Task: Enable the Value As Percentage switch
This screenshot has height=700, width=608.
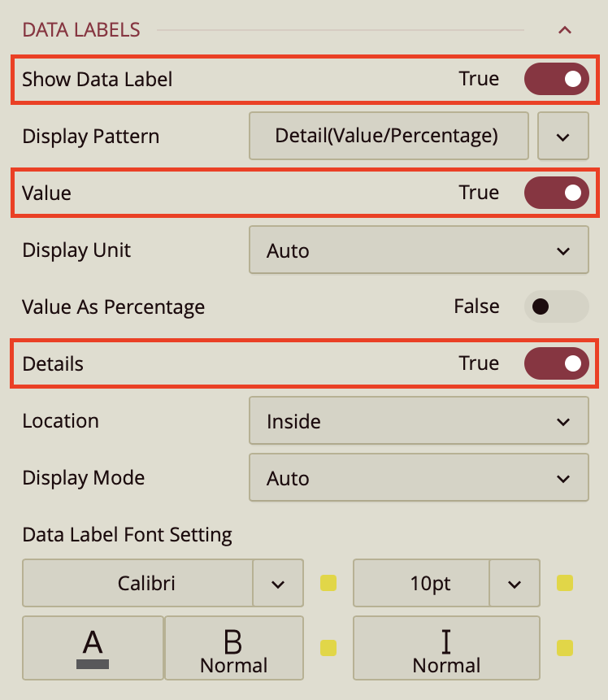Action: pyautogui.click(x=556, y=307)
